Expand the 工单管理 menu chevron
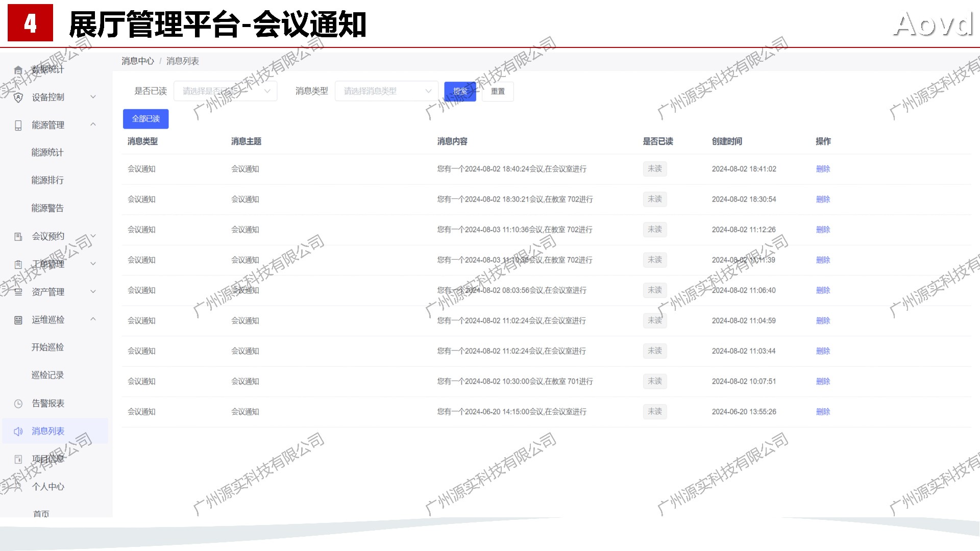This screenshot has width=980, height=551. (93, 264)
